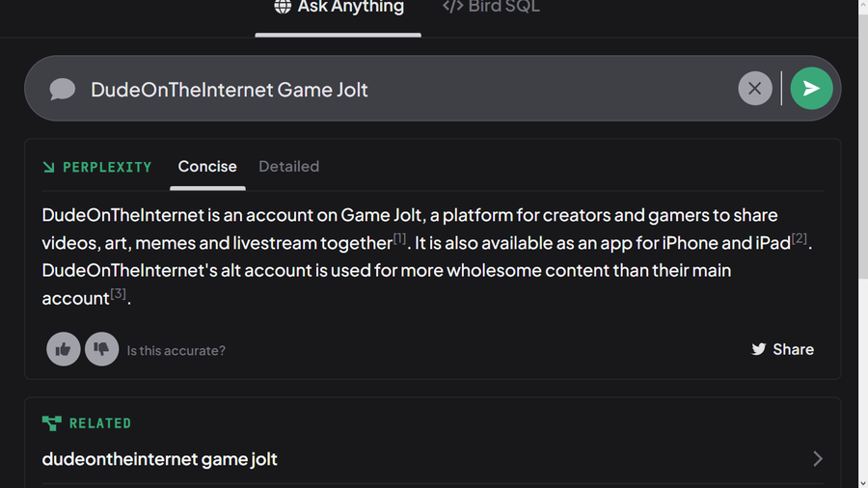Open the Bird SQL tab
Screen dimensions: 868x488
point(503,7)
